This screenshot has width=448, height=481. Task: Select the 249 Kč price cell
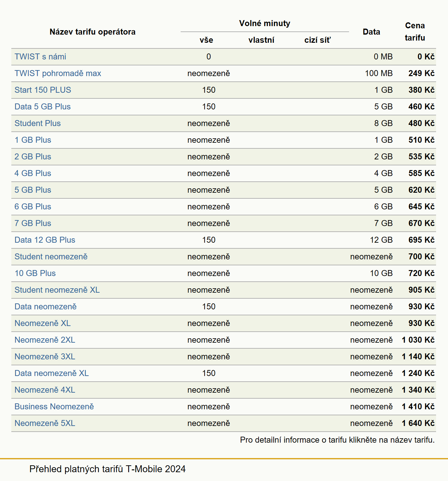(x=421, y=73)
